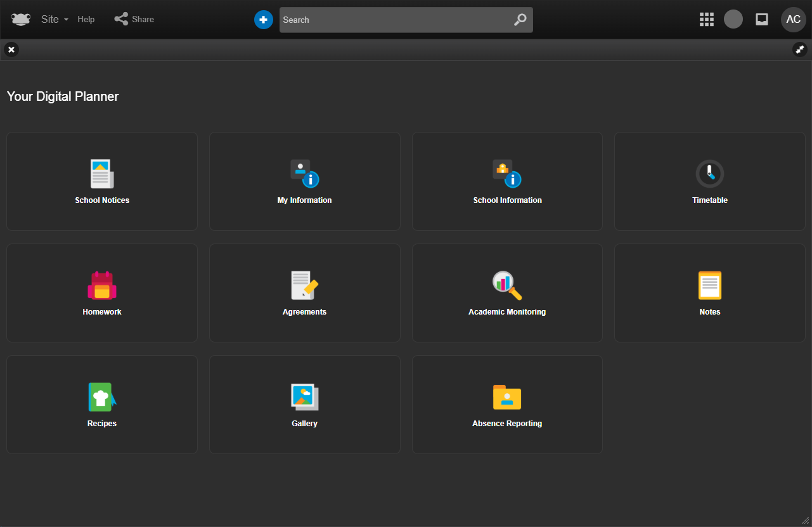The width and height of the screenshot is (812, 527).
Task: Click the Share button
Action: coord(134,20)
